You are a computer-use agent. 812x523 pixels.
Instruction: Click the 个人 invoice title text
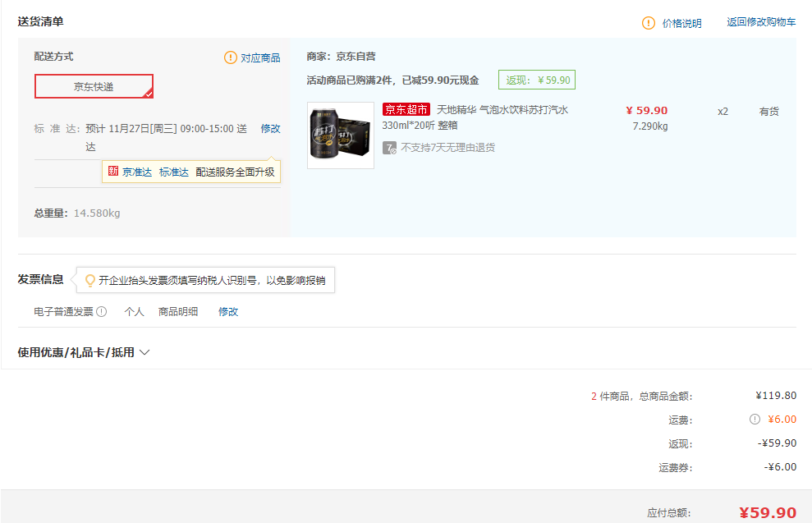coord(134,312)
